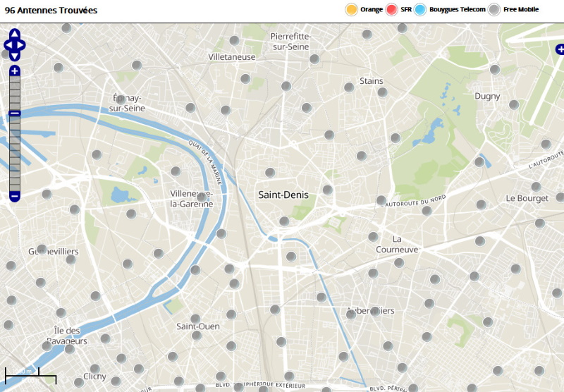The image size is (564, 392).
Task: Pan the map down with the south arrow
Action: pos(15,55)
